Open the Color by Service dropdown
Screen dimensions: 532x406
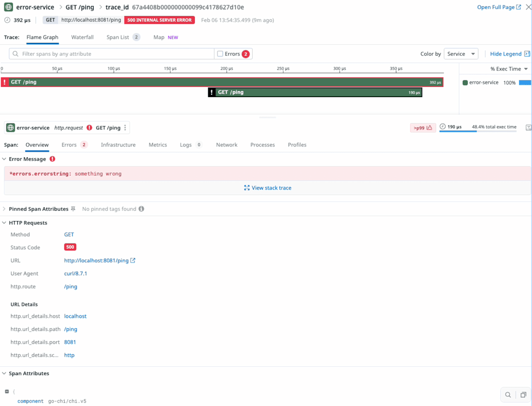(461, 54)
